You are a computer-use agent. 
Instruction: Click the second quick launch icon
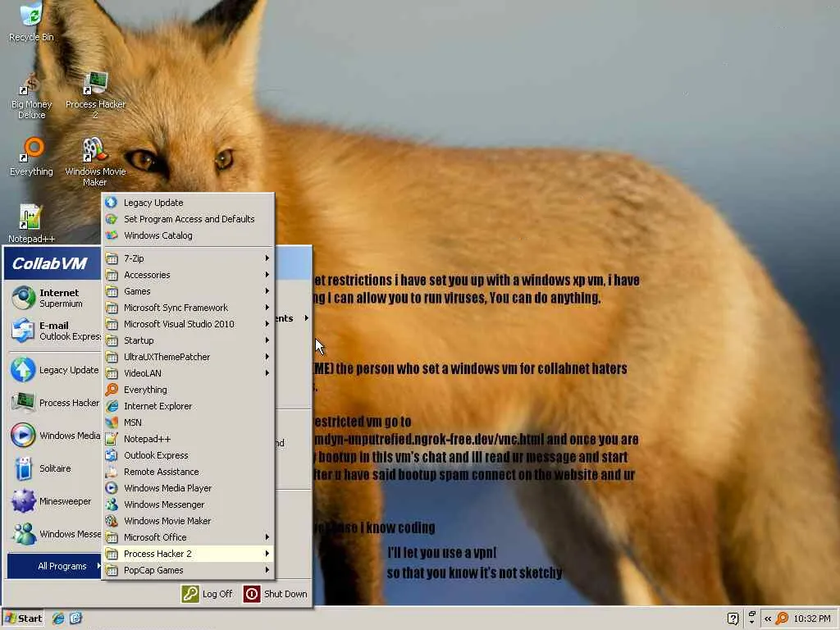click(75, 619)
